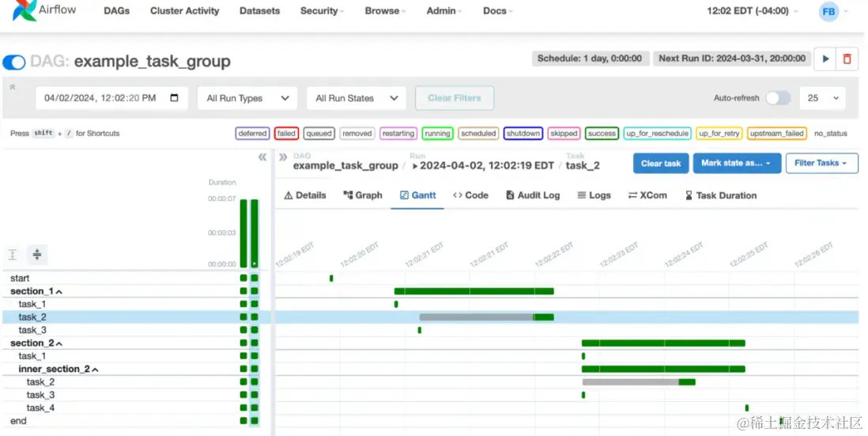The width and height of the screenshot is (868, 436).
Task: Open the Docs menu
Action: (x=497, y=11)
